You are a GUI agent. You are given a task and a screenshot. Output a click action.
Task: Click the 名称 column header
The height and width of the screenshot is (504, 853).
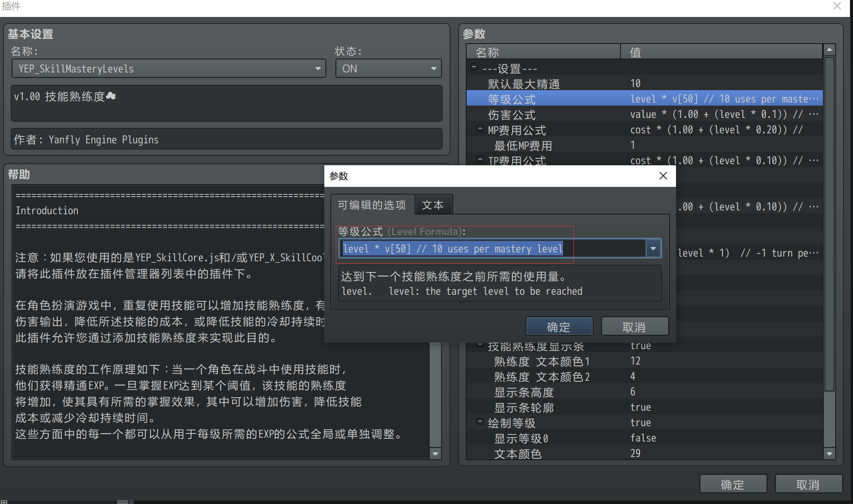click(543, 52)
